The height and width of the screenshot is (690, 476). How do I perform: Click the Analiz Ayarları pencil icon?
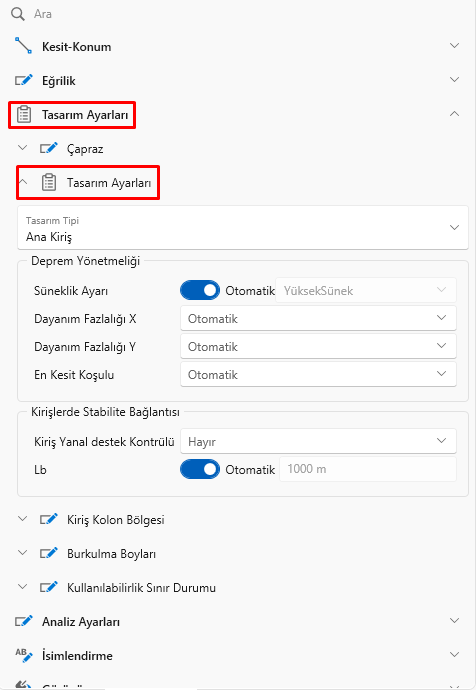(x=24, y=621)
